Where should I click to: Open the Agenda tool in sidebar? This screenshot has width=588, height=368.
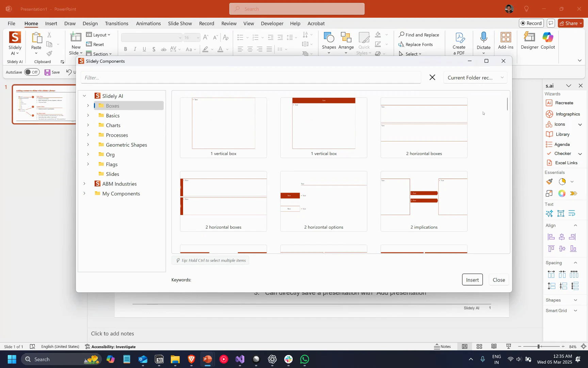[x=561, y=144]
